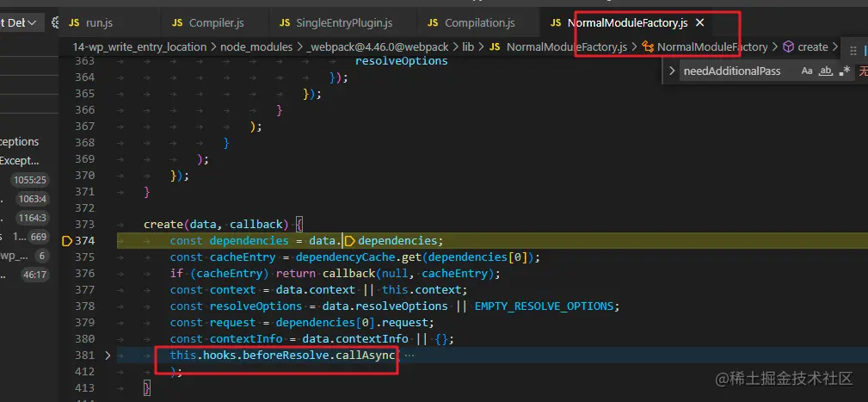
Task: Open breakpoint entry 46:17
Action: click(x=34, y=275)
